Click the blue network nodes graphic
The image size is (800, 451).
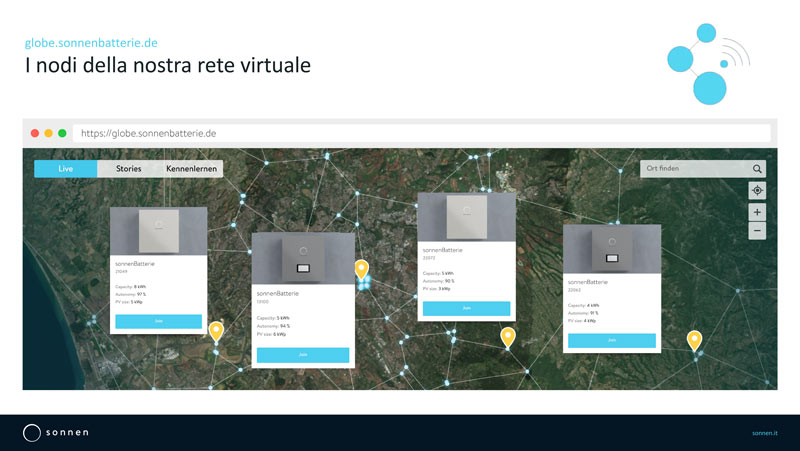tap(708, 64)
